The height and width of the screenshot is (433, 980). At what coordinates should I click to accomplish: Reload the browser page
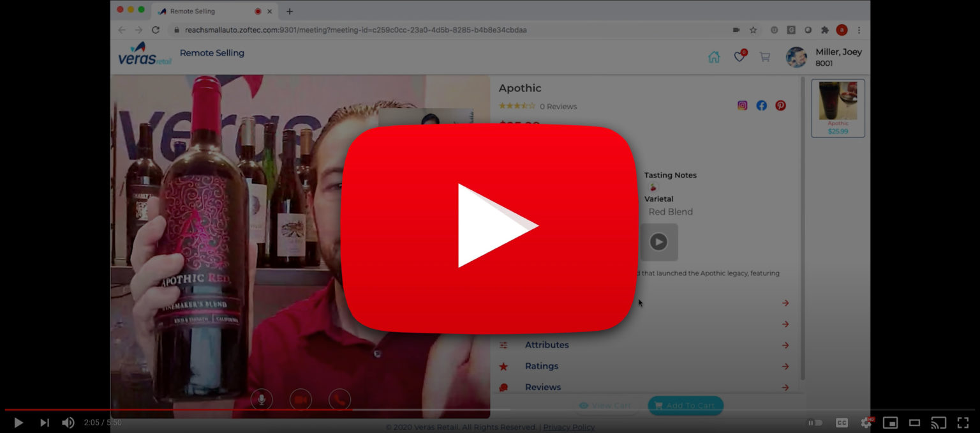155,30
